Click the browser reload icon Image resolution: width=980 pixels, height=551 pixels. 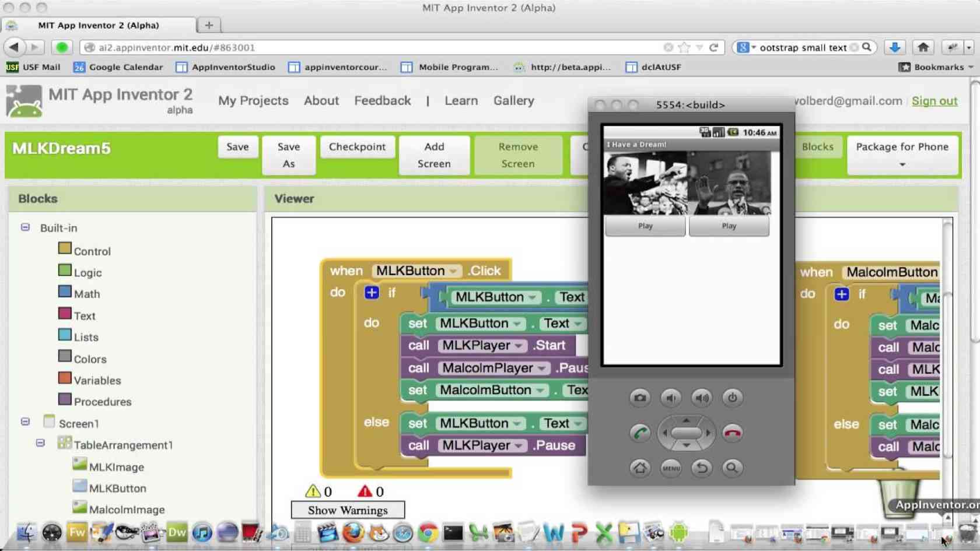[713, 47]
